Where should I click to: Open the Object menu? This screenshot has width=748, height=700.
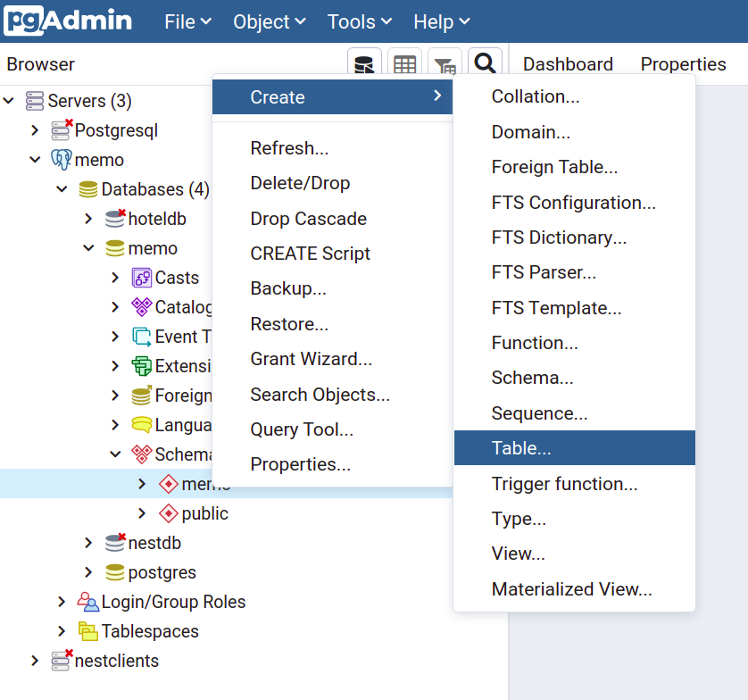[270, 21]
